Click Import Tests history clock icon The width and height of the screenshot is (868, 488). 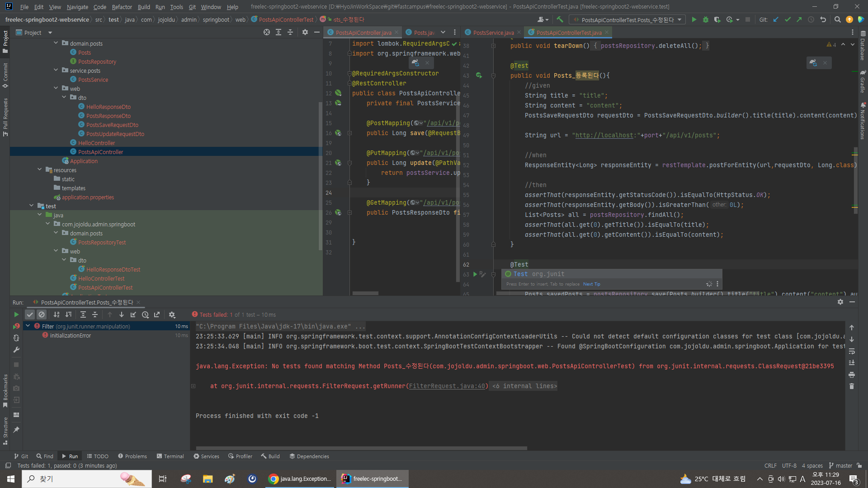145,314
